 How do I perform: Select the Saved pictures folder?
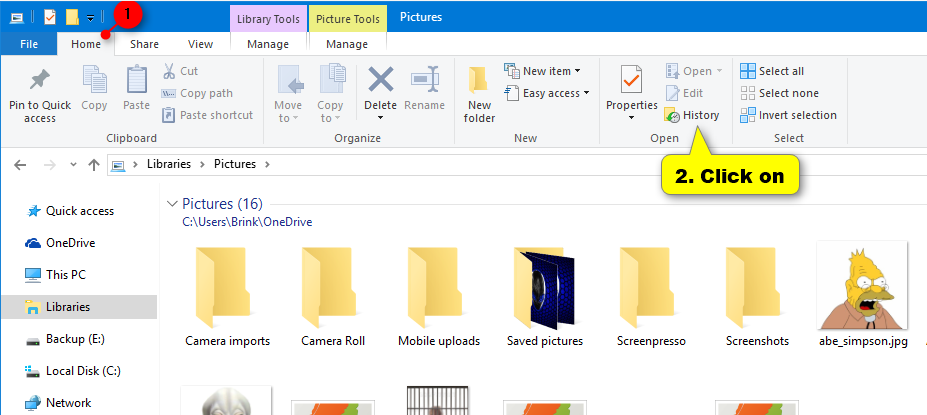[x=545, y=296]
